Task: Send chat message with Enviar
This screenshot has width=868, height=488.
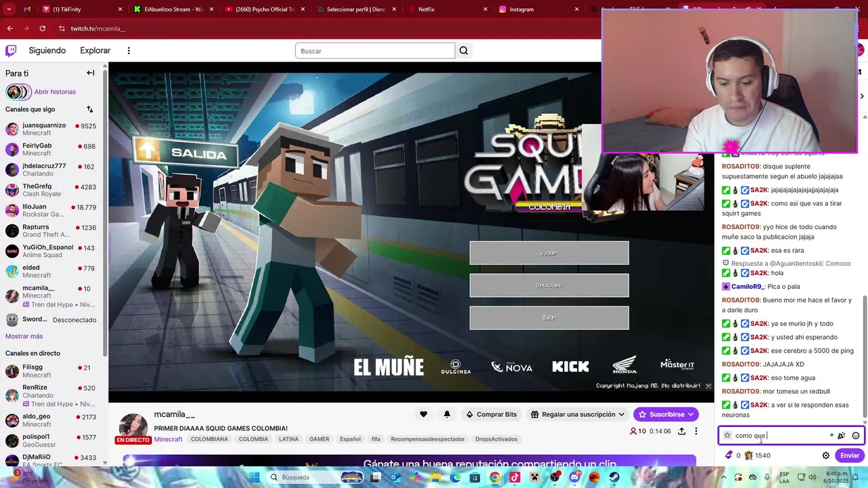Action: pos(850,455)
